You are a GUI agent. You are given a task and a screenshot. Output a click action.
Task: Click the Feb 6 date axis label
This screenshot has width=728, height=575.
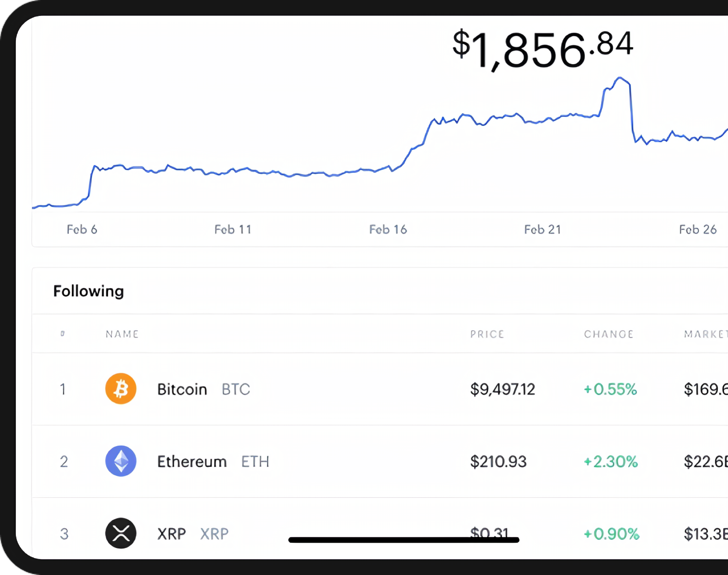click(x=82, y=230)
